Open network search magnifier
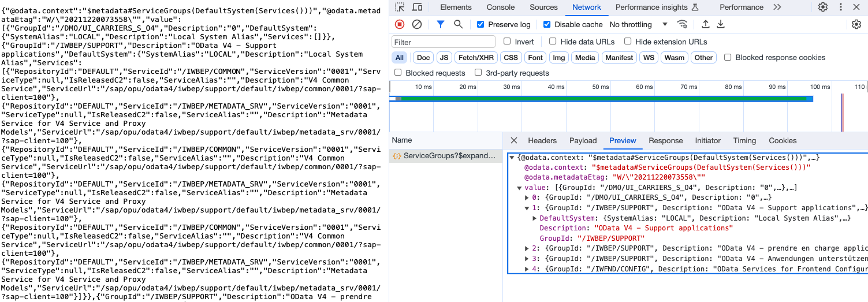The height and width of the screenshot is (302, 868). click(x=458, y=24)
